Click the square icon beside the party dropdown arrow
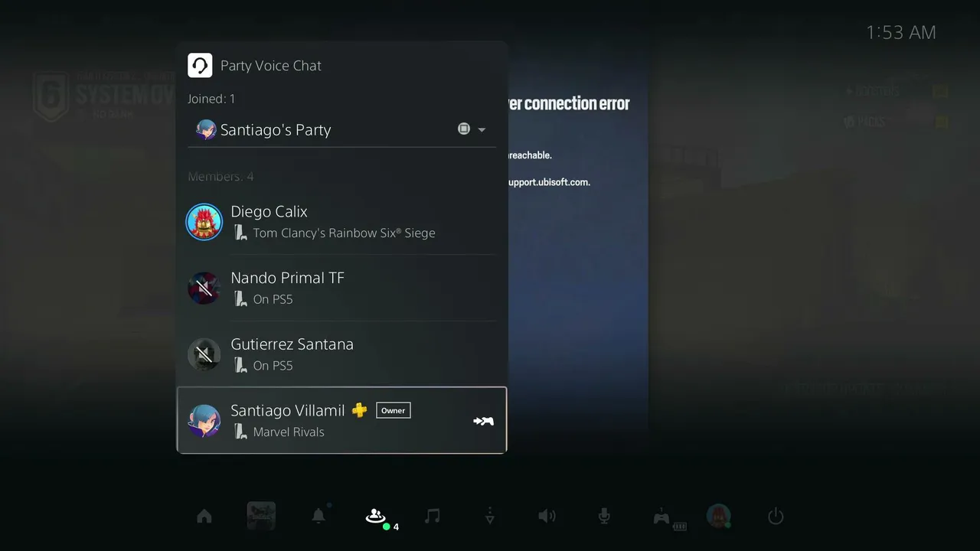980x551 pixels. point(464,129)
